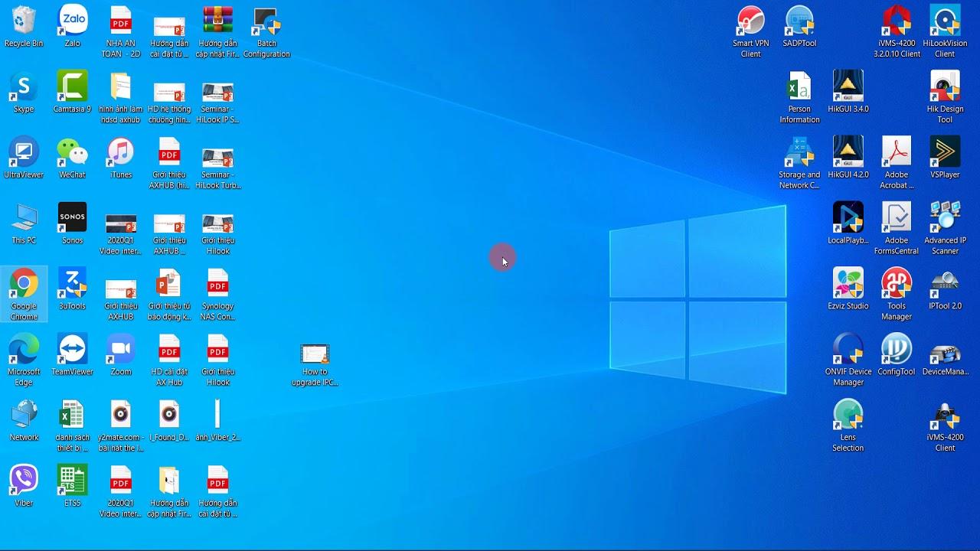Viewport: 980px width, 551px height.
Task: Select the LocalPlayb... shortcut
Action: click(848, 225)
